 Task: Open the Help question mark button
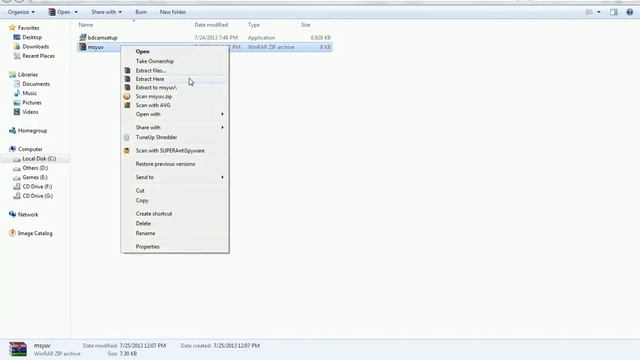tap(629, 12)
